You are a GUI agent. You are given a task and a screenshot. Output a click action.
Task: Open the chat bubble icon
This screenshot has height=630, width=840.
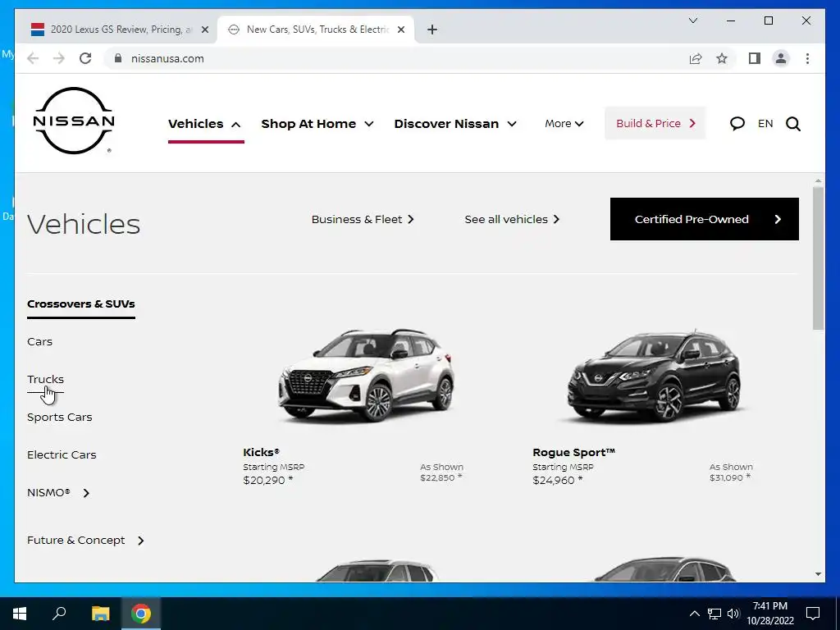click(x=737, y=124)
